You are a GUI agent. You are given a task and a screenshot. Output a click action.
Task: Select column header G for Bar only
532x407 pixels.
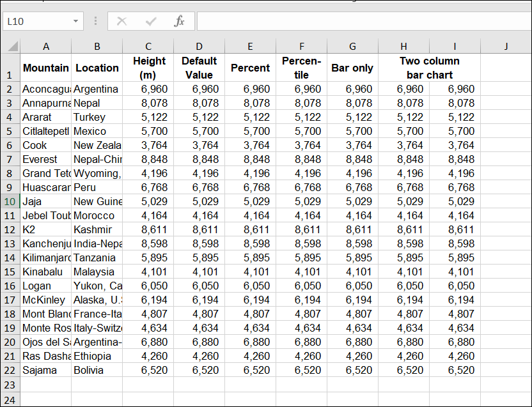352,46
